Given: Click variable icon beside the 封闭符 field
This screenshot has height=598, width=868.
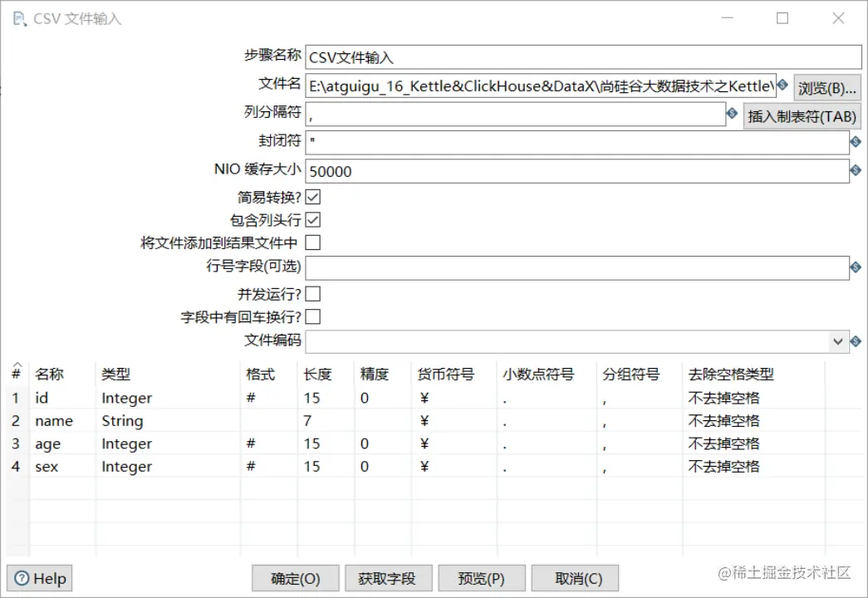Looking at the screenshot, I should (x=856, y=142).
